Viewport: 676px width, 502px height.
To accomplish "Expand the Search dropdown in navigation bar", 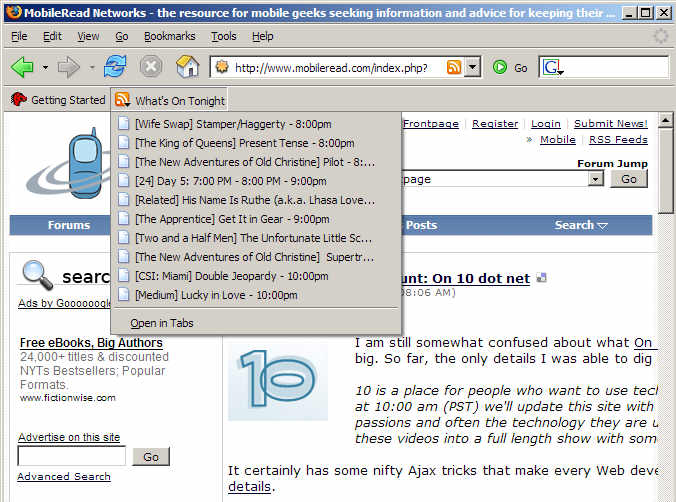I will [581, 225].
